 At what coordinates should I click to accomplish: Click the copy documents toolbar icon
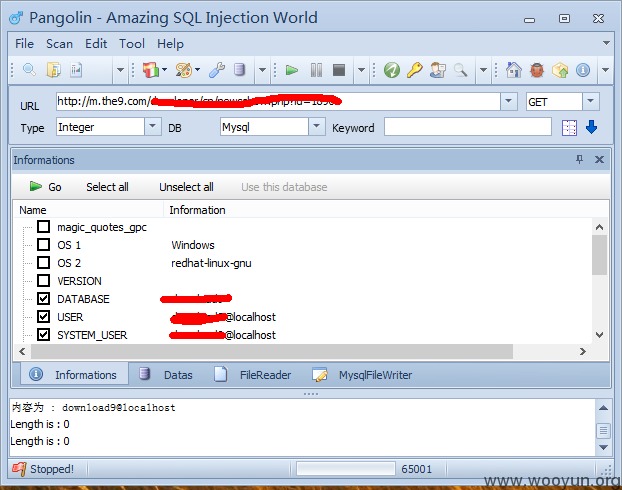click(54, 70)
